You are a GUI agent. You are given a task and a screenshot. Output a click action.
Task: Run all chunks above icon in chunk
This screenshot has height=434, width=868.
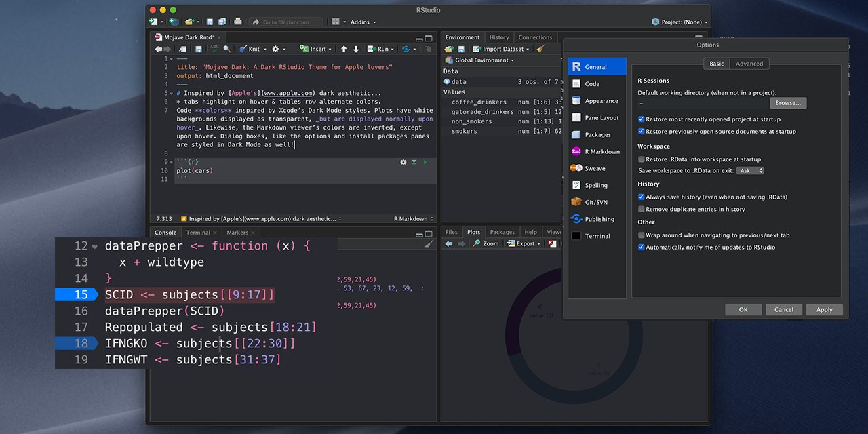(x=414, y=162)
